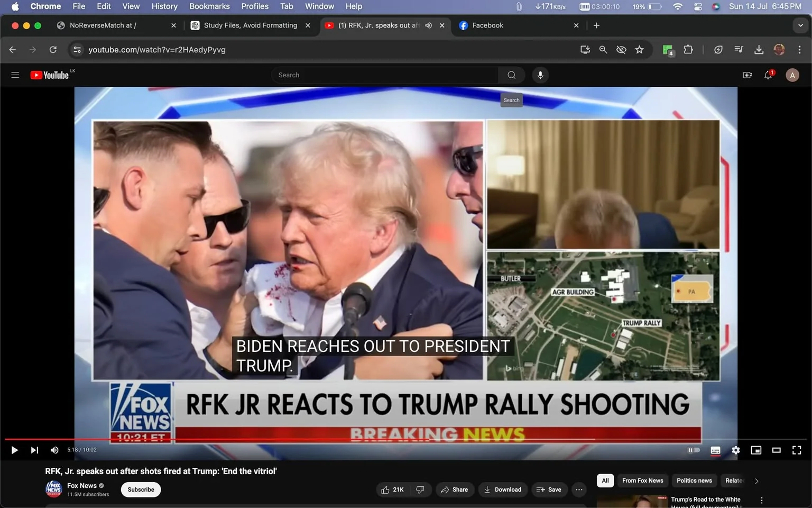Viewport: 812px width, 508px height.
Task: Toggle subtitles/closed captions button
Action: click(715, 450)
